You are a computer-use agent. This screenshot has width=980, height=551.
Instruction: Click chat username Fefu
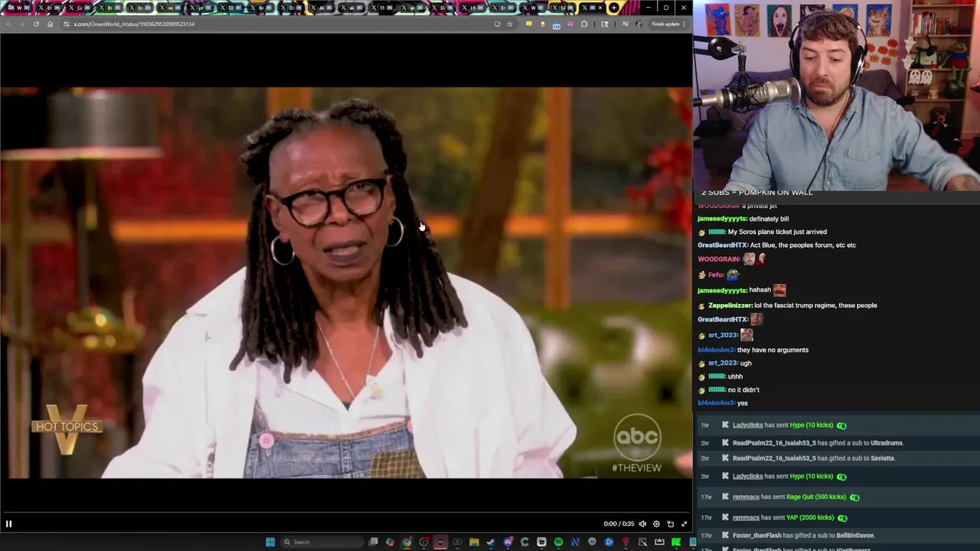716,275
